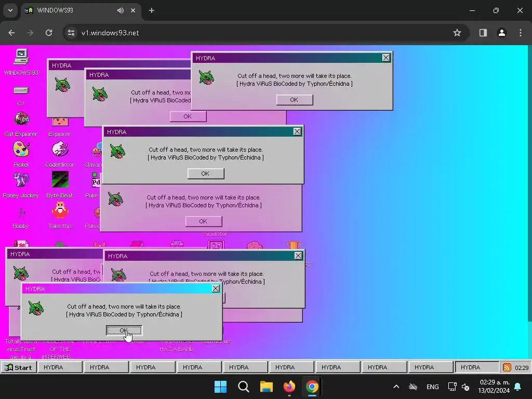
Task: Switch to the HYDRA taskbar button beside Start
Action: (x=60, y=367)
